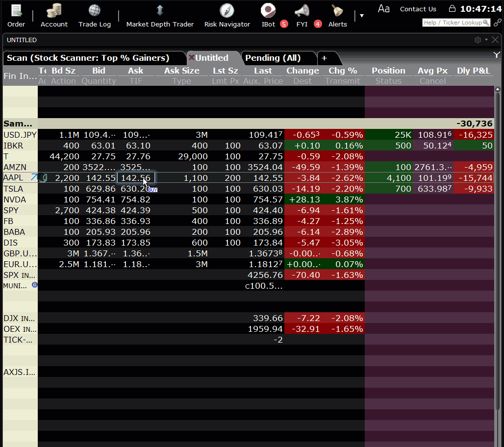Select the BABA ticker
This screenshot has height=447, width=504.
[14, 232]
